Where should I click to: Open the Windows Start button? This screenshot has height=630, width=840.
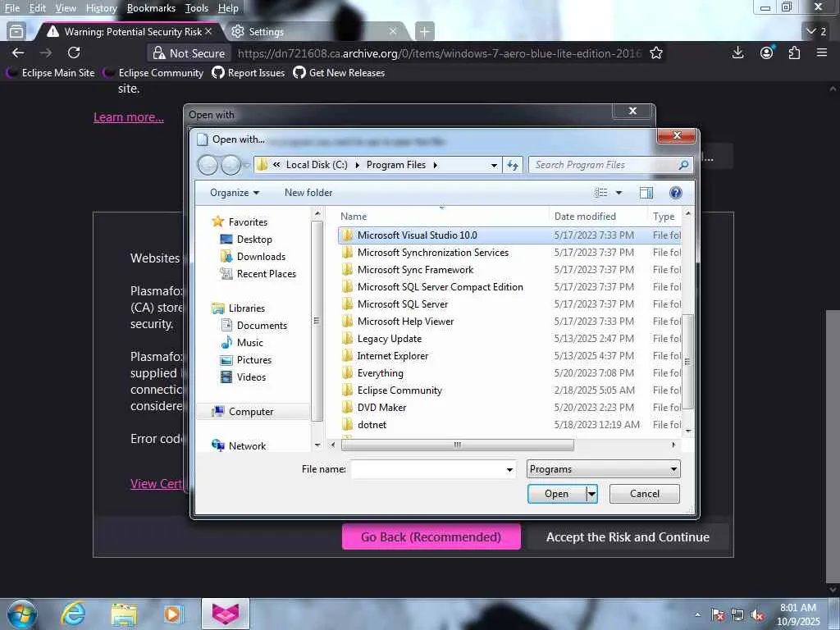click(x=22, y=614)
